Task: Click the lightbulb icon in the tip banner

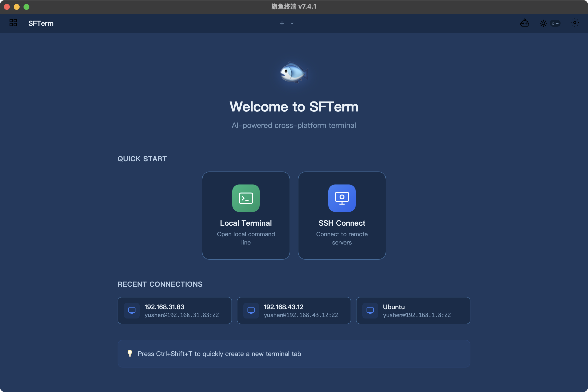Action: (x=130, y=354)
